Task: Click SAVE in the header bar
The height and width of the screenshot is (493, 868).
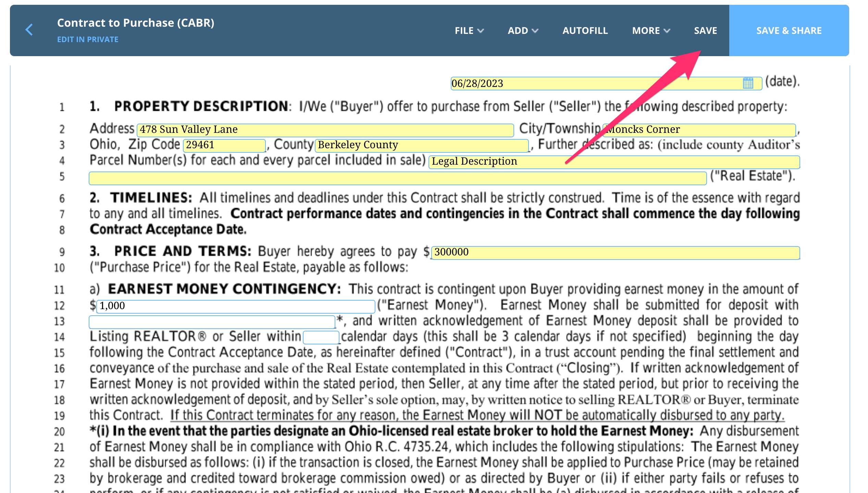Action: click(705, 30)
